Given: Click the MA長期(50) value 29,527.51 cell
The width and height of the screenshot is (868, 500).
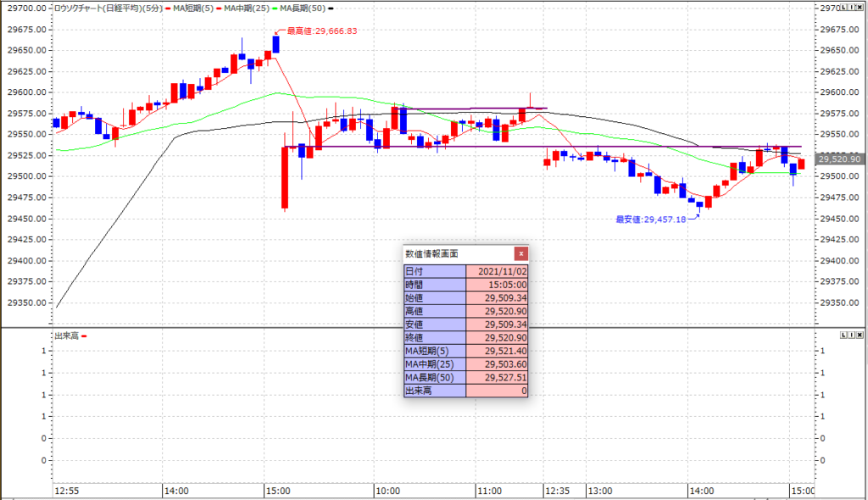Looking at the screenshot, I should (x=497, y=377).
